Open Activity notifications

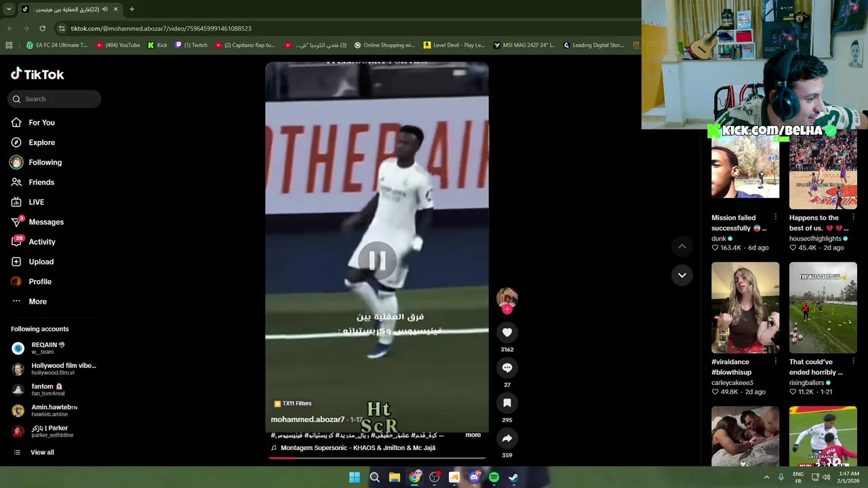pyautogui.click(x=42, y=242)
